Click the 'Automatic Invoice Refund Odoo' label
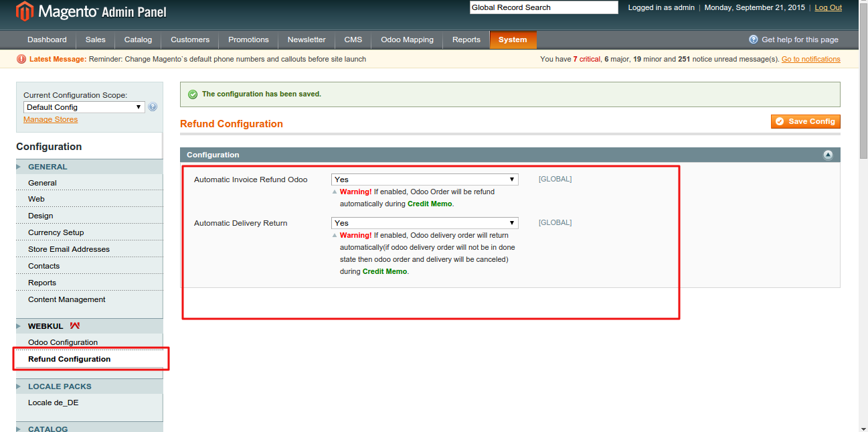 tap(250, 179)
